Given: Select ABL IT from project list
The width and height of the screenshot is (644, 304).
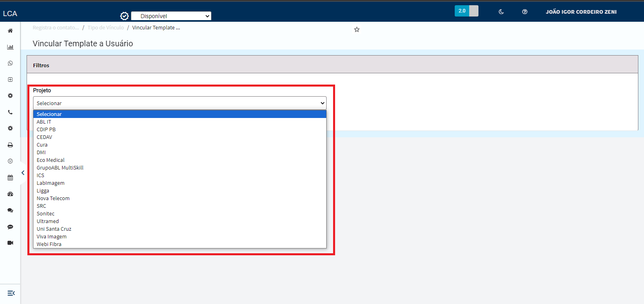Looking at the screenshot, I should [180, 122].
